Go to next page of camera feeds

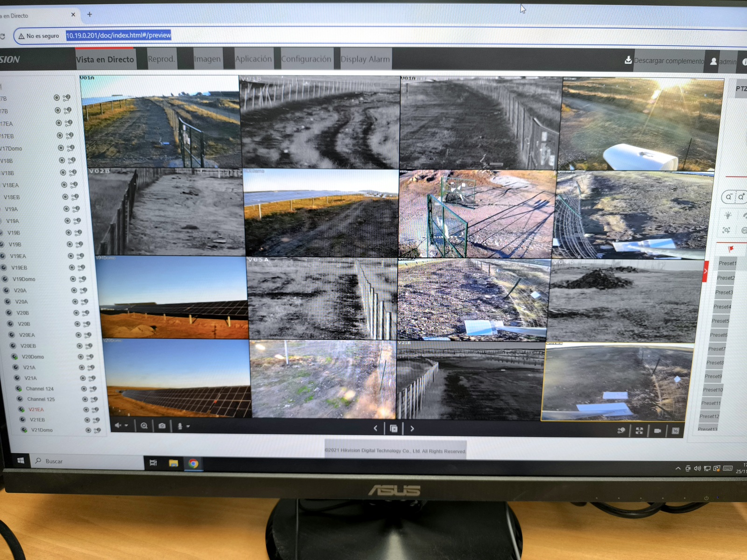tap(412, 428)
